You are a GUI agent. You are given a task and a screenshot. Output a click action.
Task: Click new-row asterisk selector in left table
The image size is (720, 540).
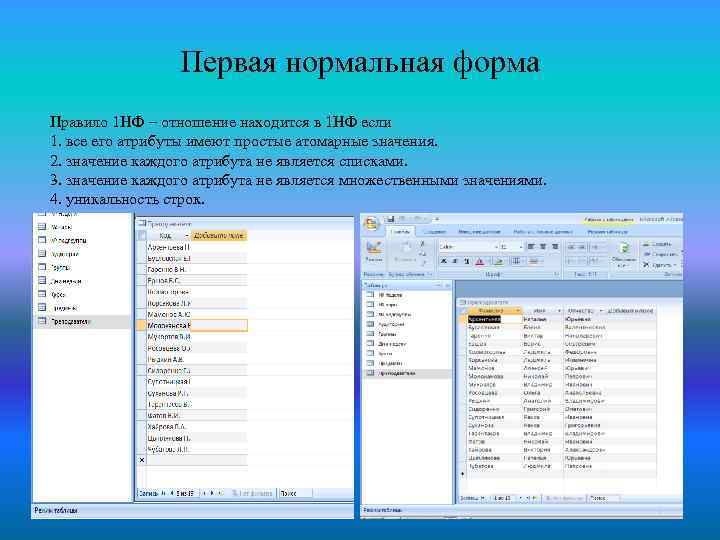click(x=142, y=460)
